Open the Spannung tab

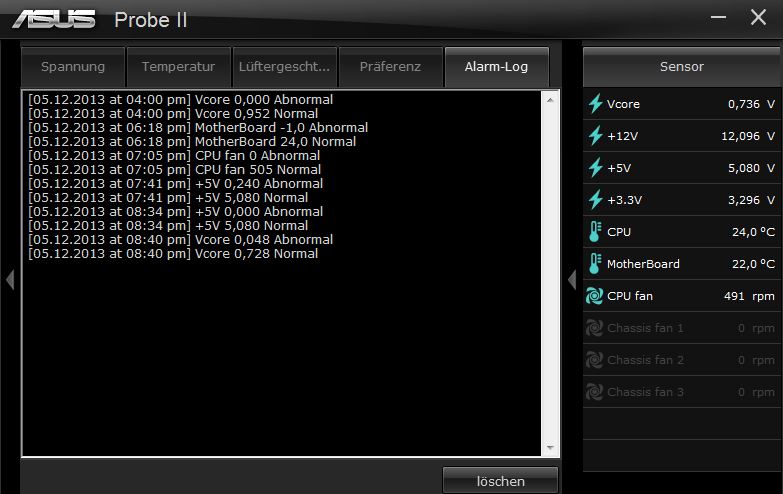pos(73,67)
